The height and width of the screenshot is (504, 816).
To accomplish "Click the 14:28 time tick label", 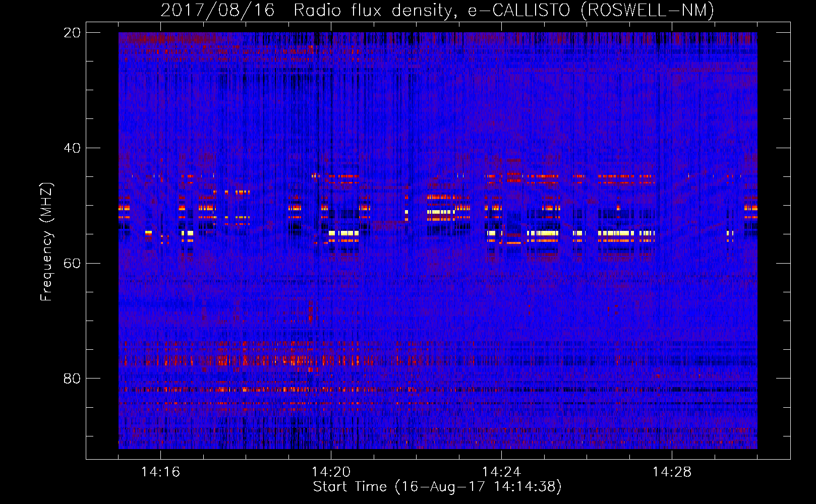I will coord(672,472).
